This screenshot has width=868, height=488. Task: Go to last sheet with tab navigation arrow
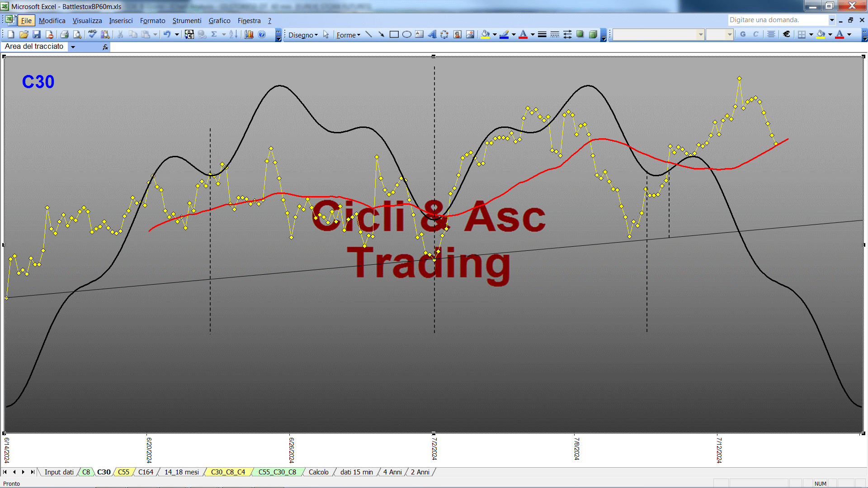click(32, 472)
